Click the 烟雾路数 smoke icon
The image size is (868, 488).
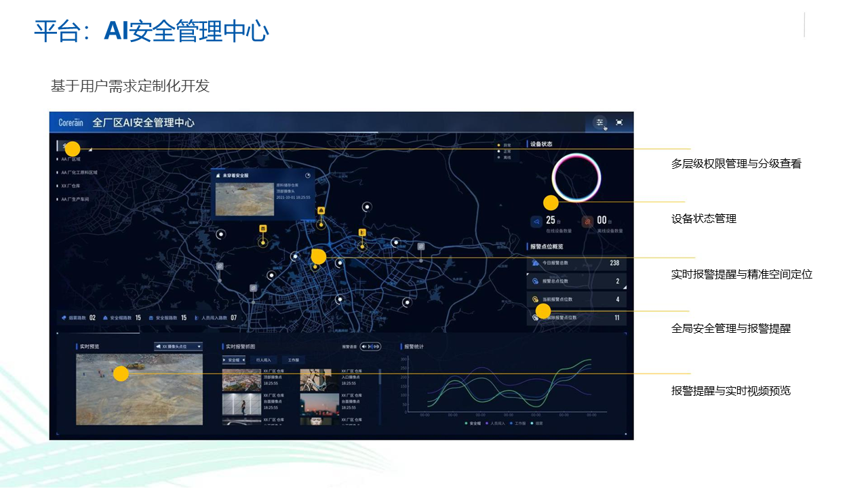[64, 317]
